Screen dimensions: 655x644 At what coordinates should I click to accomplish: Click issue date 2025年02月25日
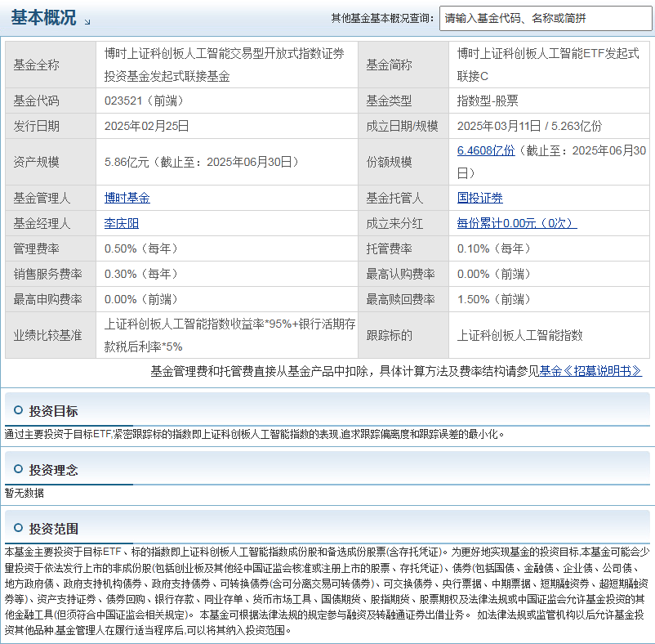(x=147, y=126)
